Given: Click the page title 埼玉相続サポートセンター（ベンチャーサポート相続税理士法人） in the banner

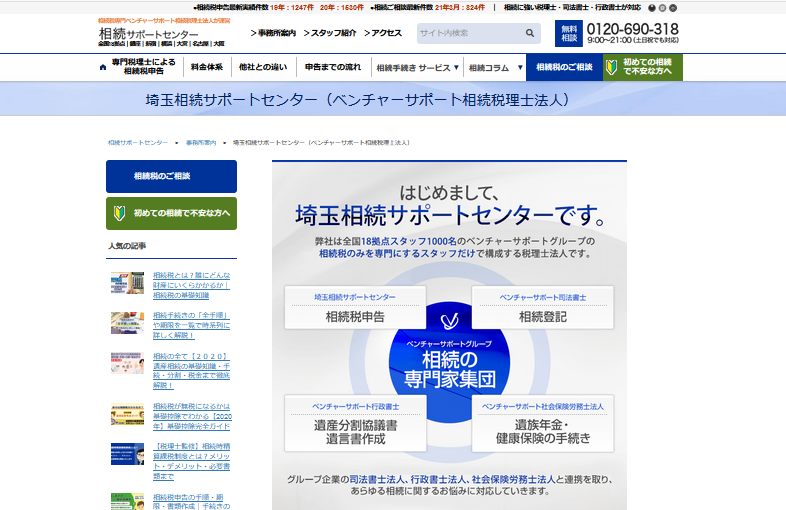Looking at the screenshot, I should (x=358, y=100).
